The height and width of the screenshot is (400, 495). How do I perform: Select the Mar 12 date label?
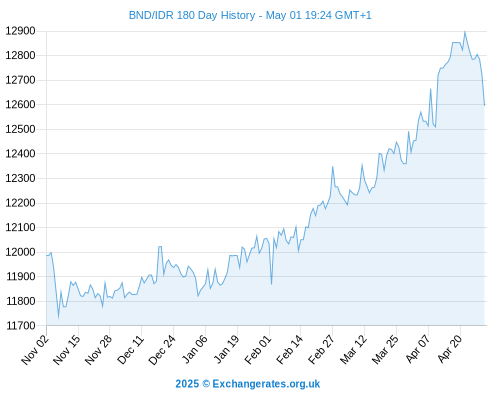[353, 350]
